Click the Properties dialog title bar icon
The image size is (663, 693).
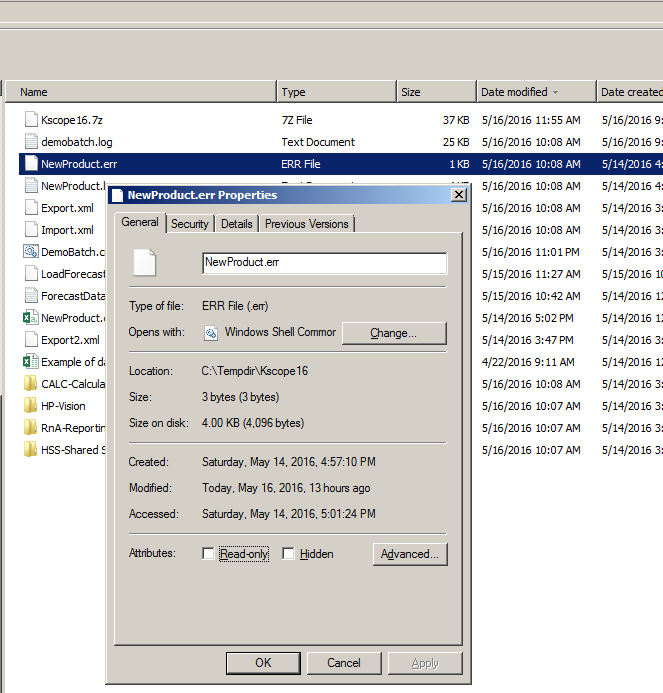[x=117, y=195]
